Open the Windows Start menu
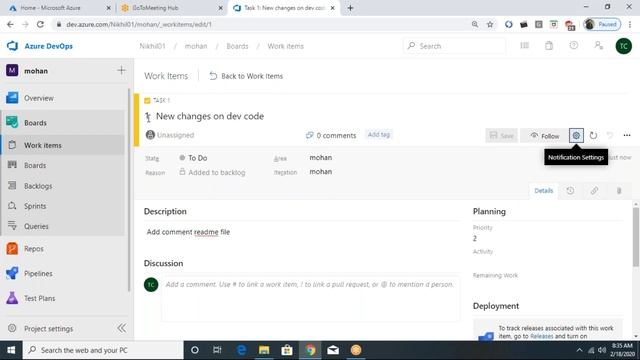Screen dimensions: 640x360 coord(11,350)
